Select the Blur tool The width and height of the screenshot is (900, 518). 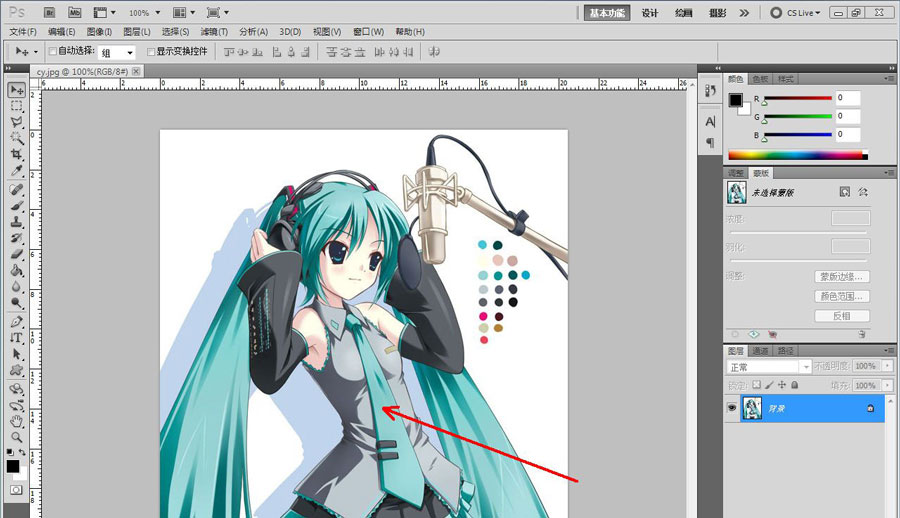pos(17,286)
